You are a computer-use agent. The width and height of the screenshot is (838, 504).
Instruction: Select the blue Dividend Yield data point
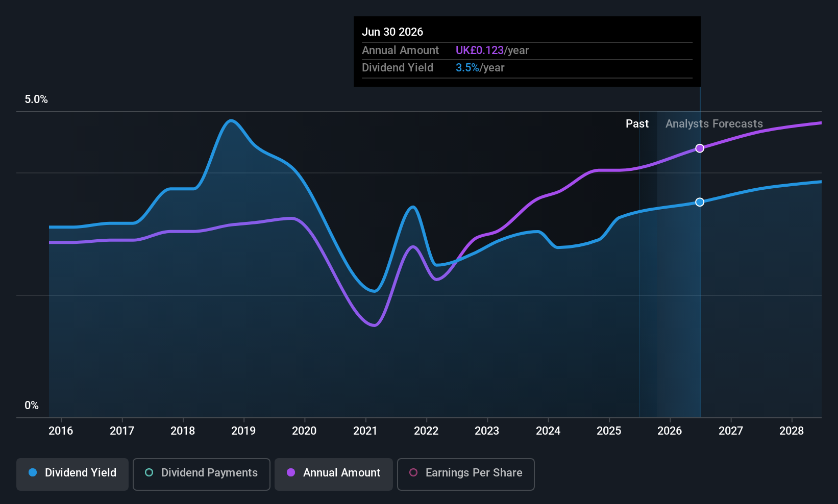click(x=700, y=203)
